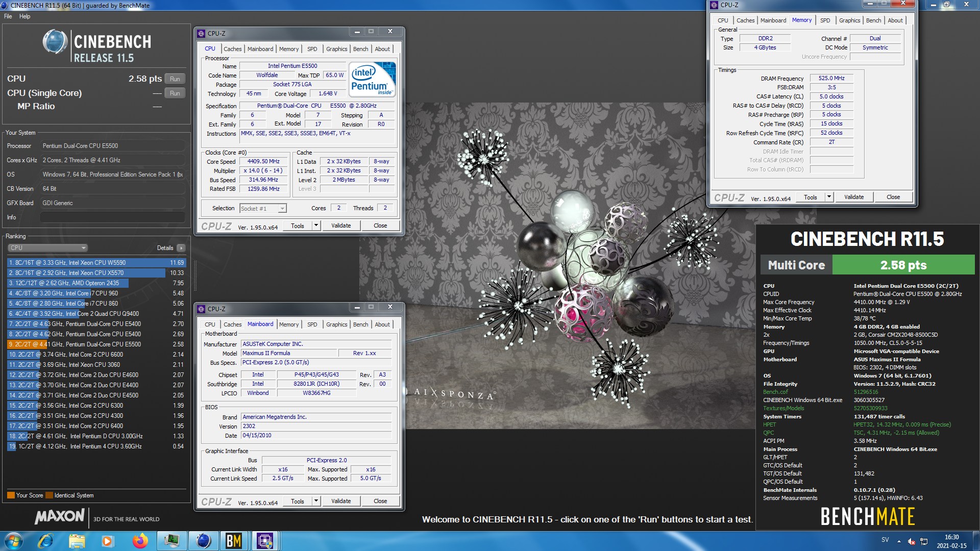Image resolution: width=980 pixels, height=551 pixels.
Task: Open the Help menu in Cinebench
Action: click(x=24, y=16)
